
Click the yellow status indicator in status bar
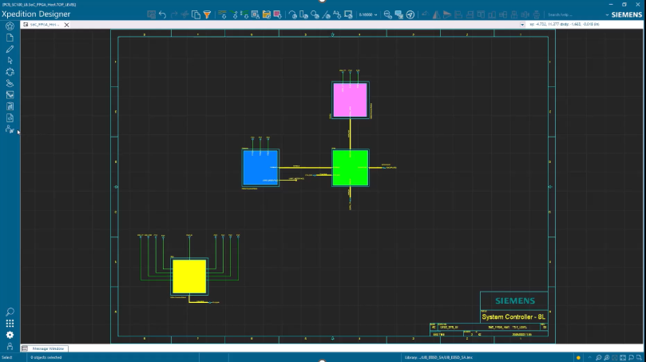(578, 357)
